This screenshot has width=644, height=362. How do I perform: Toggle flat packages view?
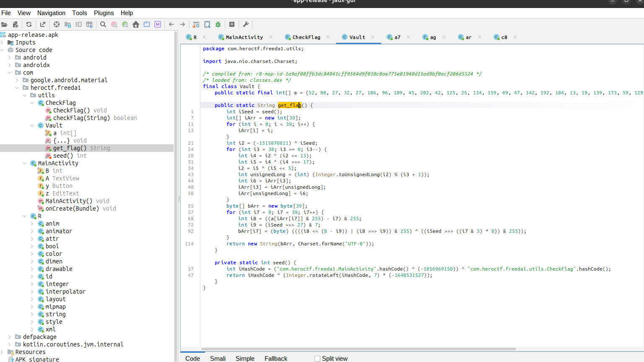(68, 24)
